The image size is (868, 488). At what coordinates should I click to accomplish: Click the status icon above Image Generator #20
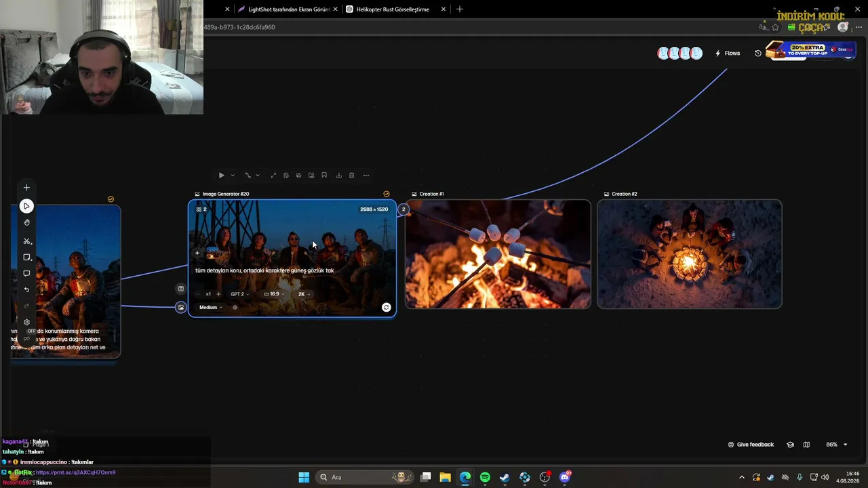(387, 194)
